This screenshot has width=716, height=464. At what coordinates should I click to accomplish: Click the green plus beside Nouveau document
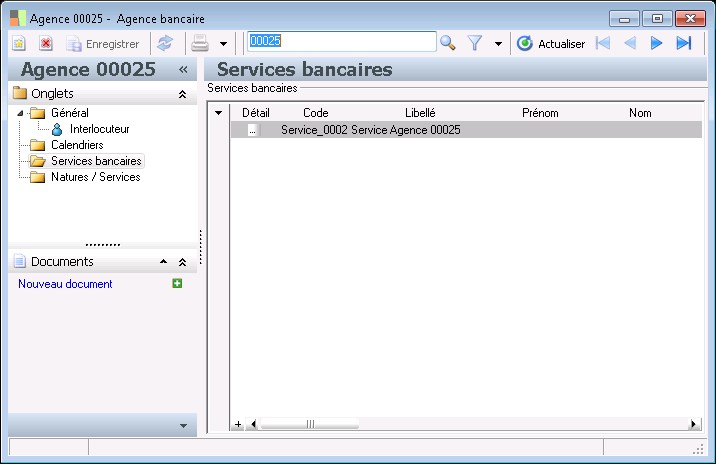(177, 284)
